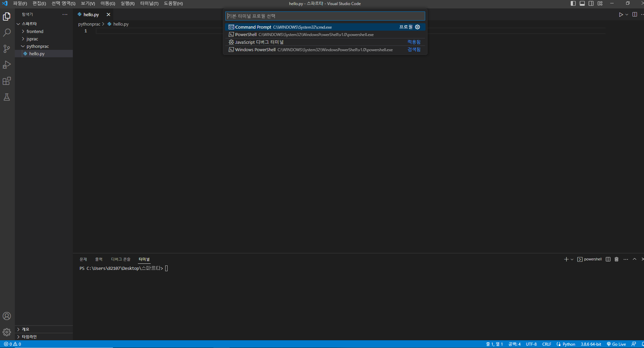This screenshot has width=644, height=348.
Task: Change end of line sequence CRLF
Action: tap(547, 344)
